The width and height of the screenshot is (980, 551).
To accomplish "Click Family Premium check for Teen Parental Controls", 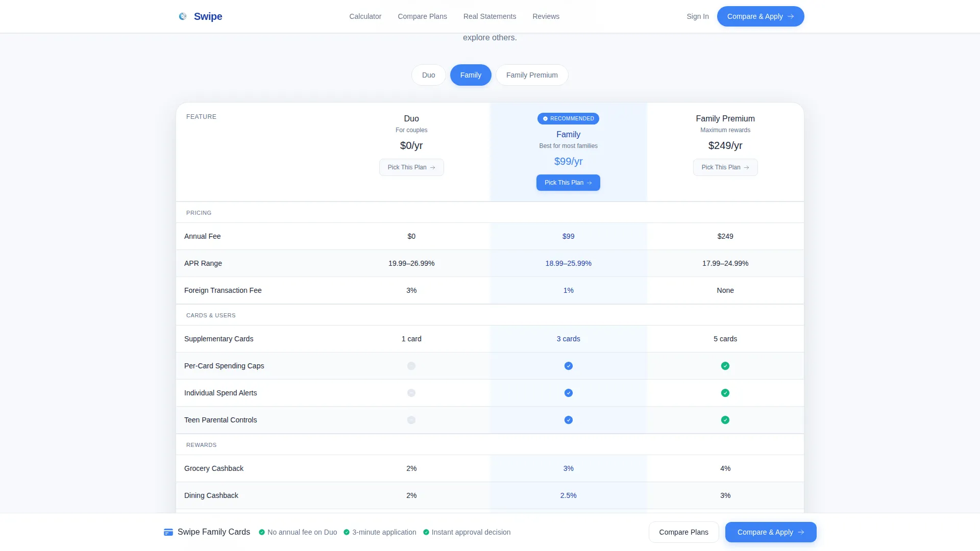I will [725, 420].
